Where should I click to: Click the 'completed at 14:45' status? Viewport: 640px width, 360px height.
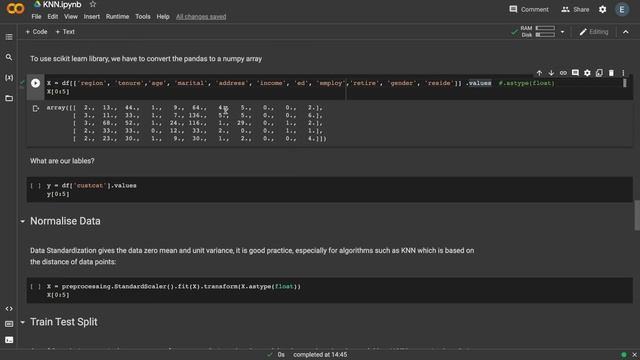coord(320,355)
